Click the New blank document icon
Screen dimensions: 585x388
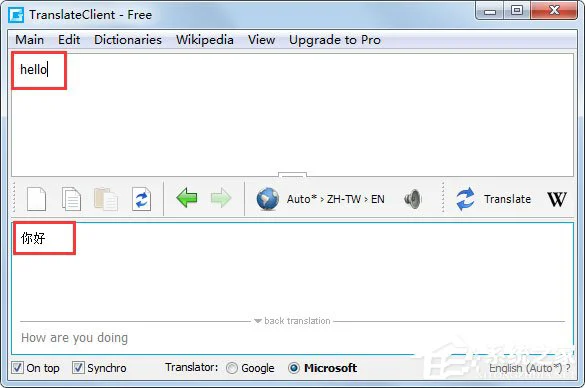[37, 199]
